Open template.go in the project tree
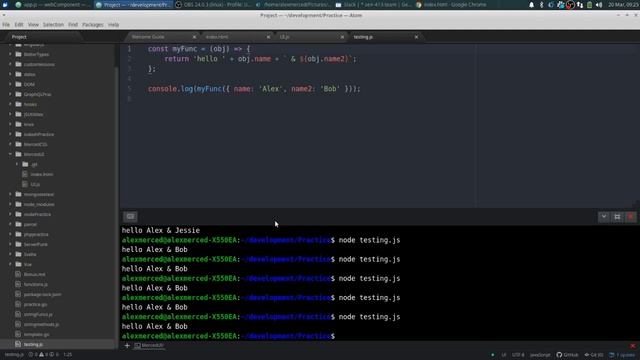The height and width of the screenshot is (360, 640). coord(36,334)
